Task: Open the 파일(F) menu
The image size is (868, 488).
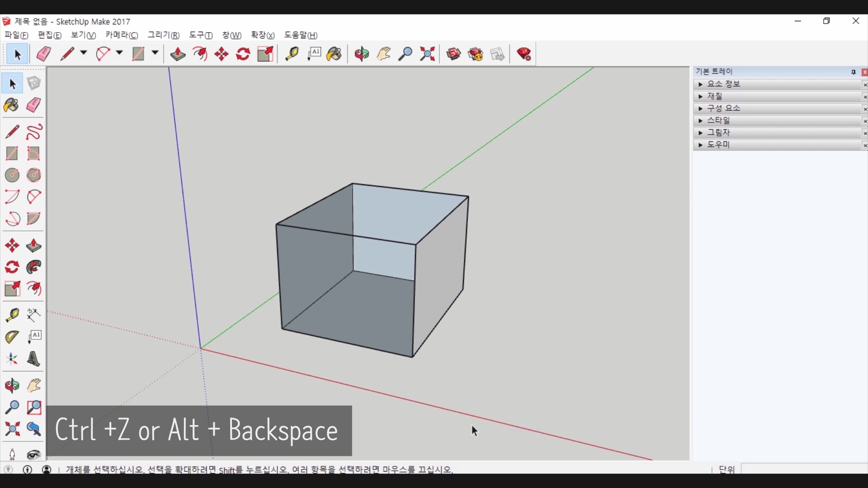Action: click(x=16, y=35)
